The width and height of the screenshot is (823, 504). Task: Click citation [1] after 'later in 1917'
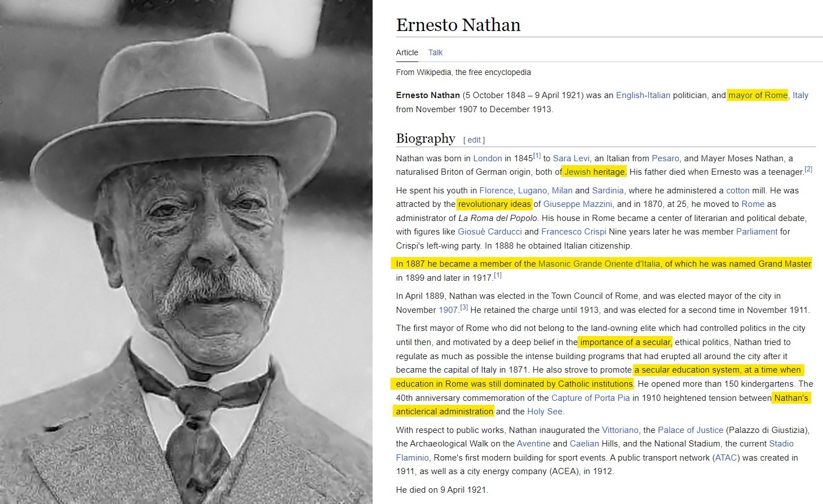(498, 275)
